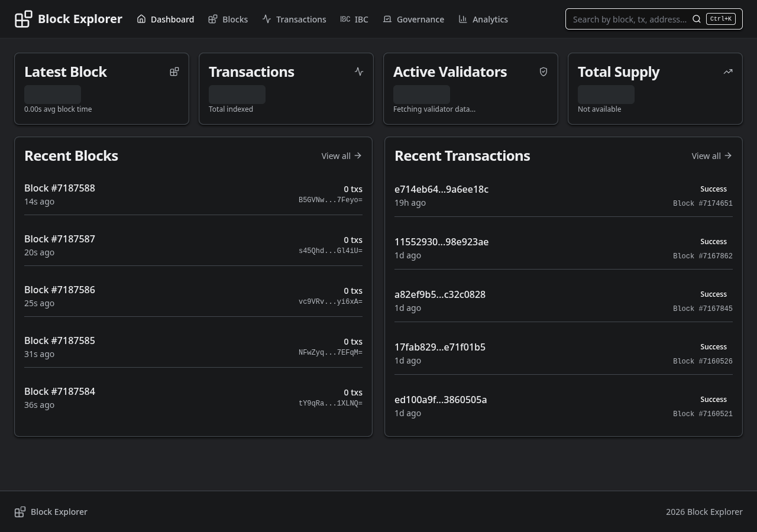Open transaction 17fab829...e71f01b5

[440, 347]
